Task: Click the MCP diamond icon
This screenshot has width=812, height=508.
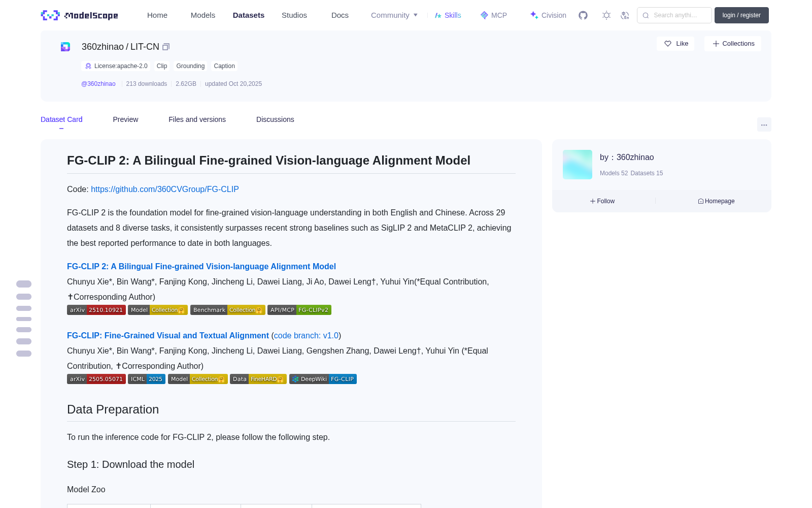Action: (x=484, y=15)
